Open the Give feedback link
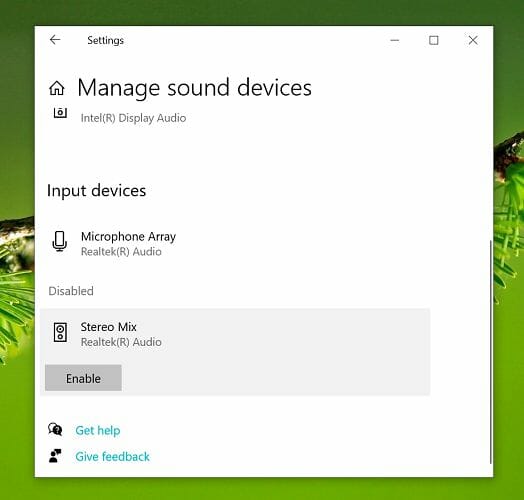 [x=112, y=457]
